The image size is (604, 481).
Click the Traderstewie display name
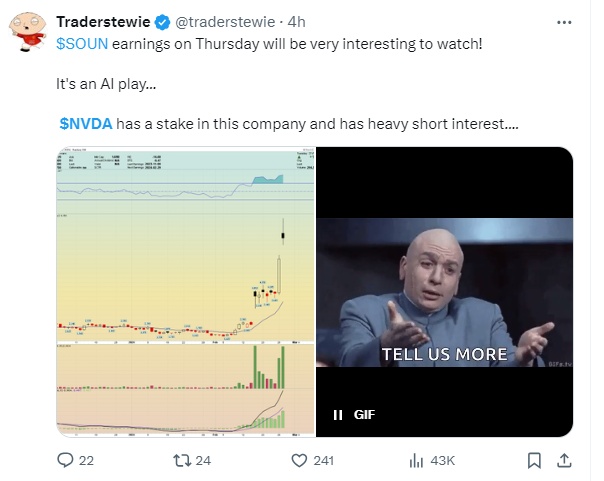tap(103, 22)
